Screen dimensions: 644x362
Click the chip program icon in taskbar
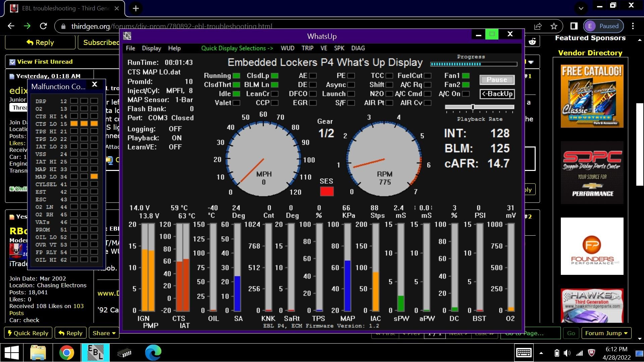pyautogui.click(x=124, y=353)
